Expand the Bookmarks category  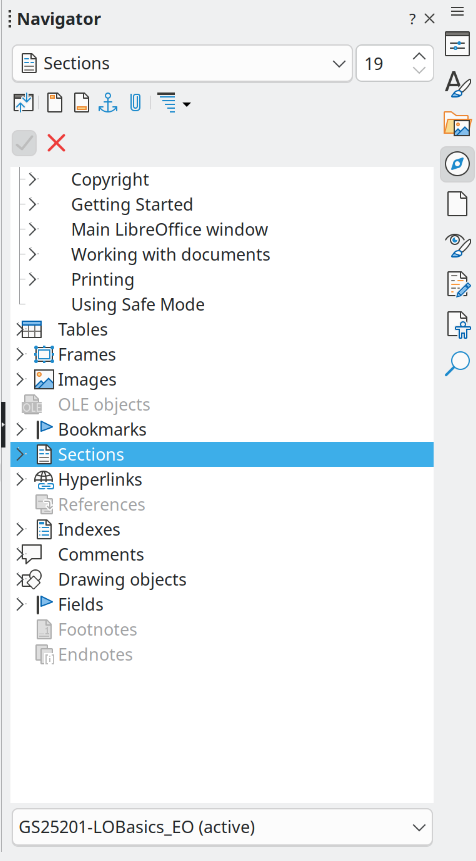click(20, 429)
